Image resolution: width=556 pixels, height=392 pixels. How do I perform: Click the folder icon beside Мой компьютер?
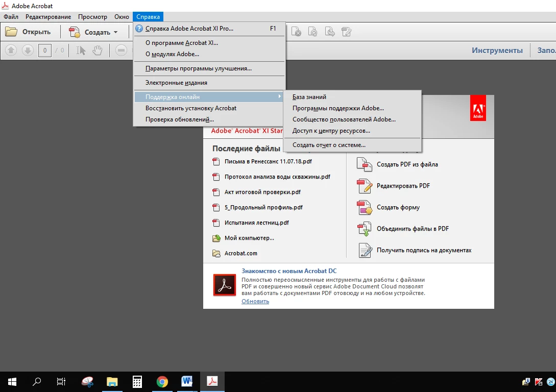(216, 238)
